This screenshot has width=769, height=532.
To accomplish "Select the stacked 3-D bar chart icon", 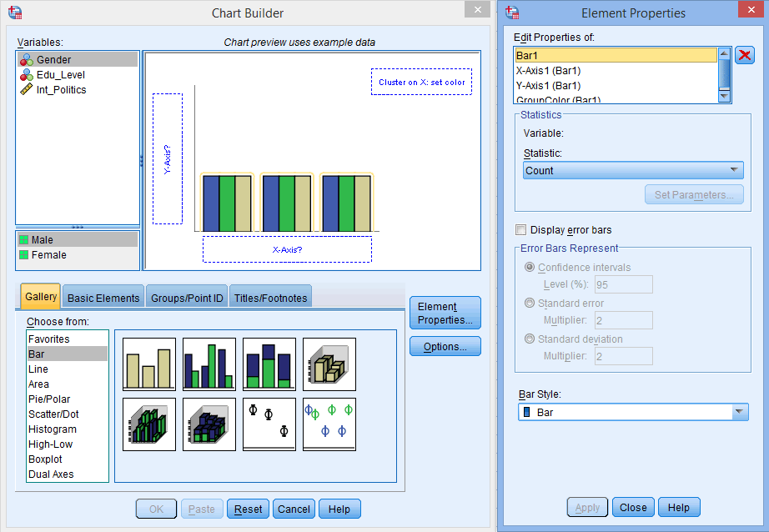I will (209, 424).
